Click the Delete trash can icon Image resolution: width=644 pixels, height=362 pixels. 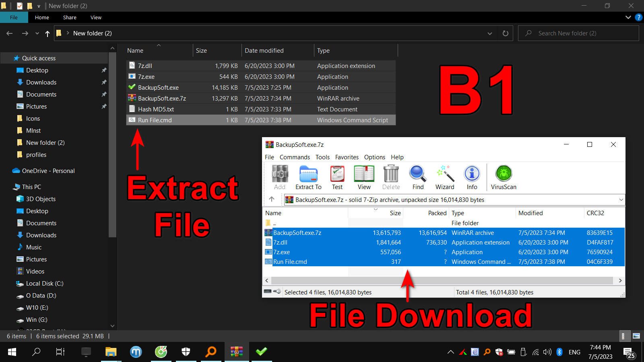pyautogui.click(x=391, y=177)
